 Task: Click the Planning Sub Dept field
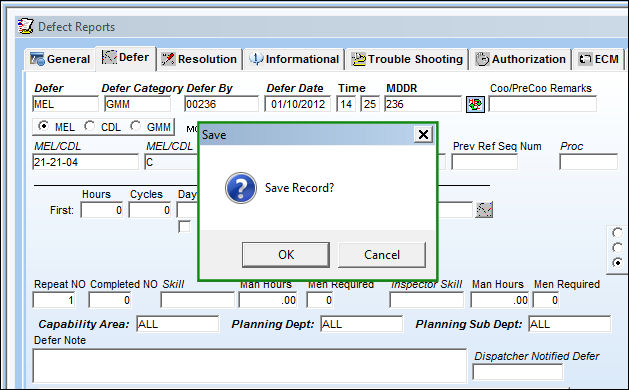pos(570,324)
